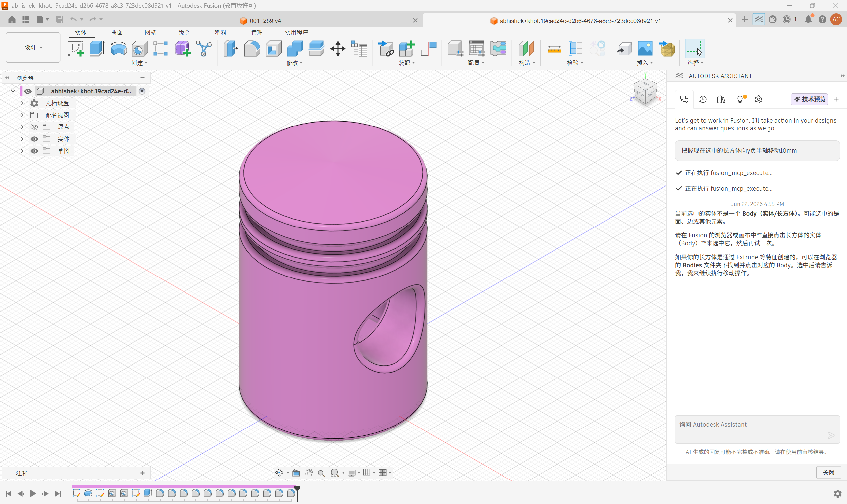Open the Assistant library icon
The image size is (847, 504).
coord(721,99)
